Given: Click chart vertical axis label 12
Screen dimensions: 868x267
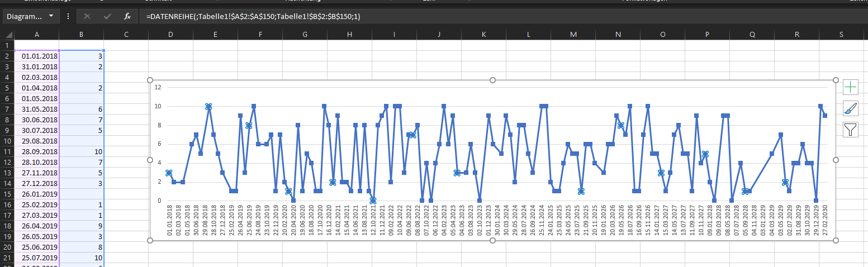Looking at the screenshot, I should [158, 87].
